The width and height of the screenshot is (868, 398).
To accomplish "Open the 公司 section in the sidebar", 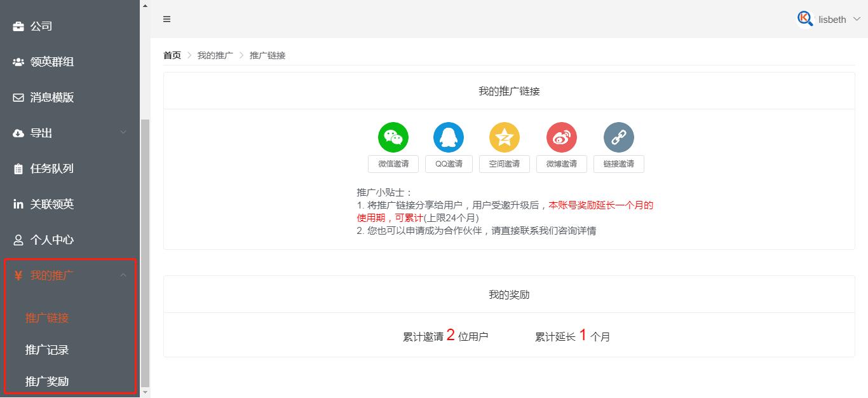I will [39, 26].
